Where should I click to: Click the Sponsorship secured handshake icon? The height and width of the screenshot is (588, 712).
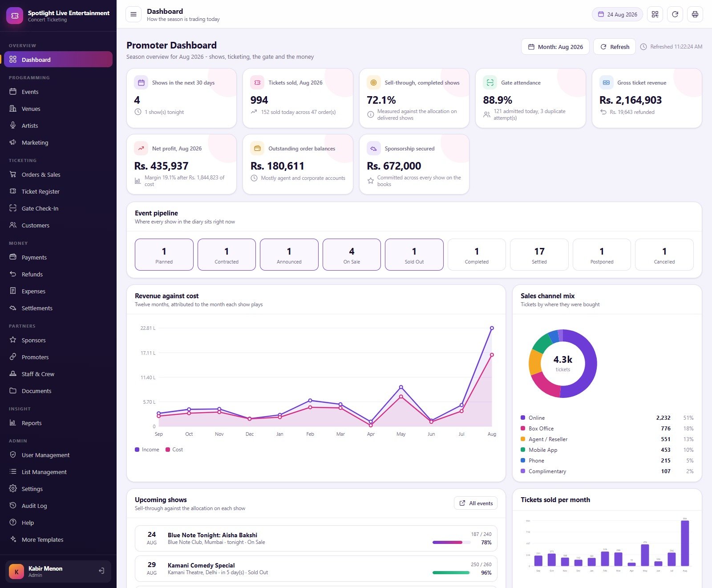pos(373,148)
